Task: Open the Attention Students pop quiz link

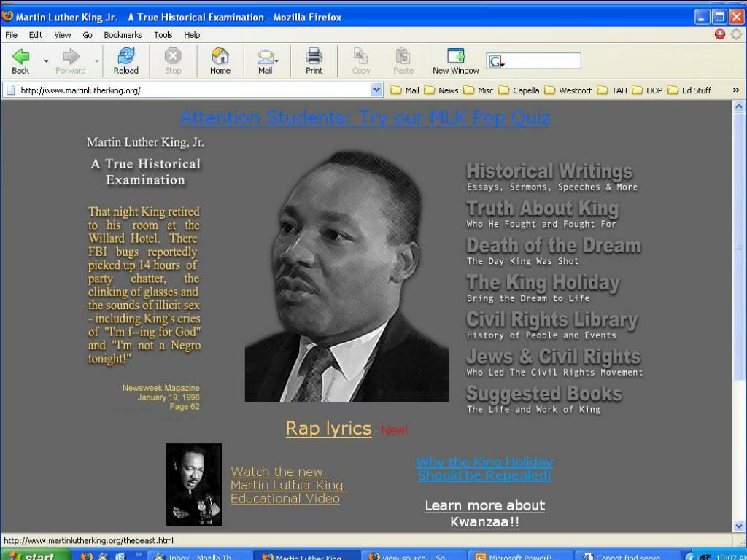Action: (x=366, y=117)
